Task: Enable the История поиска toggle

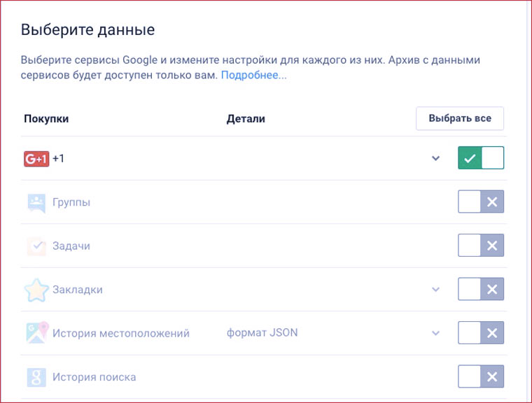Action: [x=481, y=377]
